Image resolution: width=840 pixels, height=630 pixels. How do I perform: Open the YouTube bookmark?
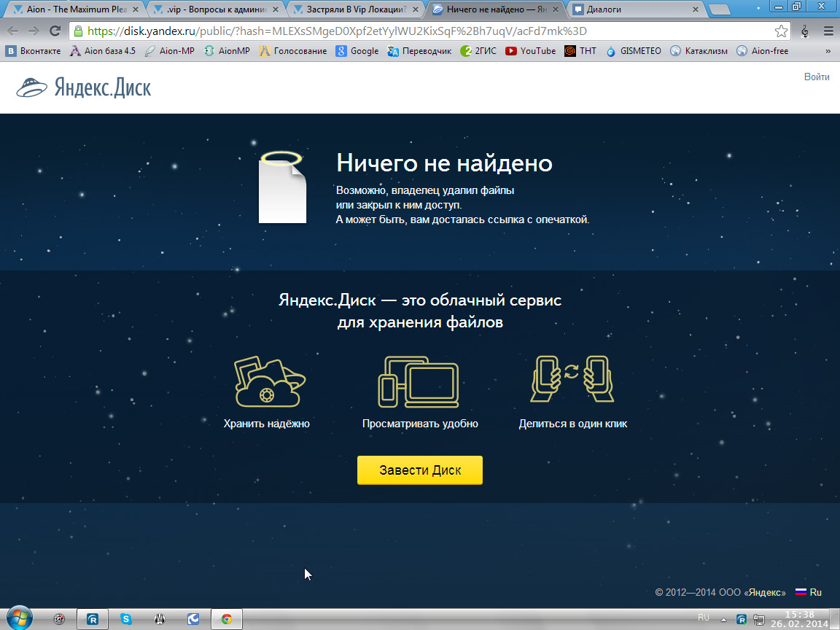[x=531, y=51]
